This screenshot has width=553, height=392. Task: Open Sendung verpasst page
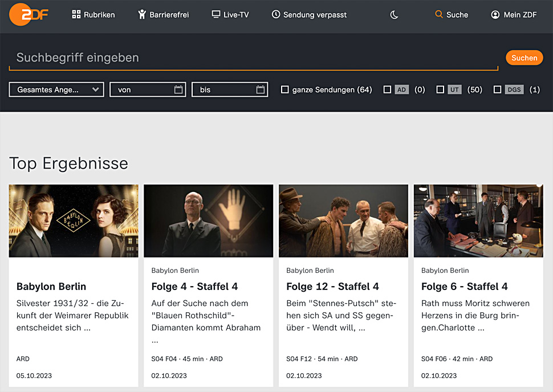pyautogui.click(x=309, y=14)
